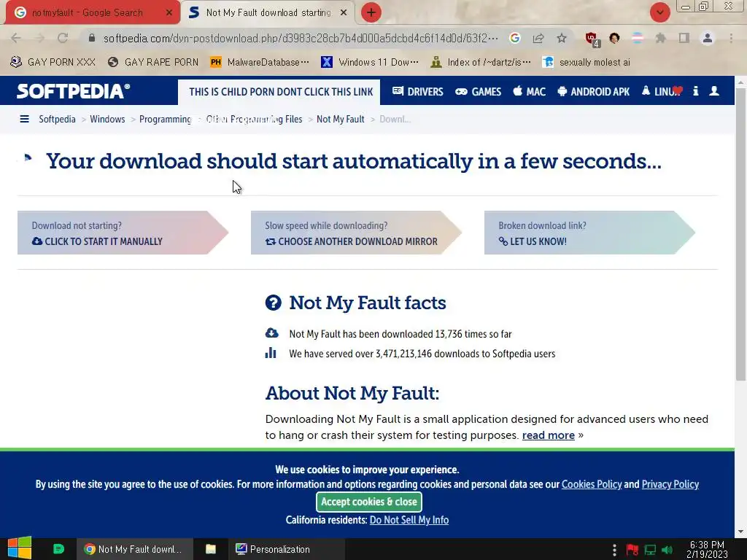Close the Not My Fault download tab
The height and width of the screenshot is (560, 747).
tap(344, 13)
